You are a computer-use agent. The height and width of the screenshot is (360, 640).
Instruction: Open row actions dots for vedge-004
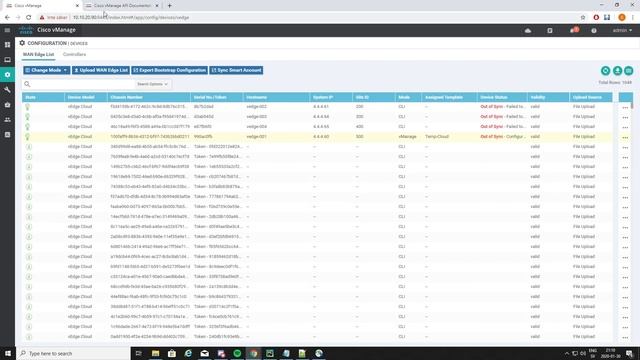click(625, 127)
